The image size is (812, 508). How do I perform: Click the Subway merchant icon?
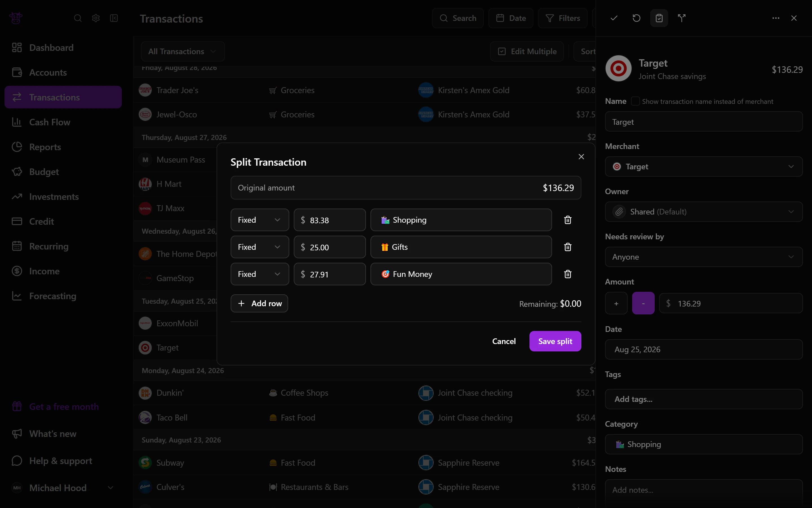pos(145,463)
